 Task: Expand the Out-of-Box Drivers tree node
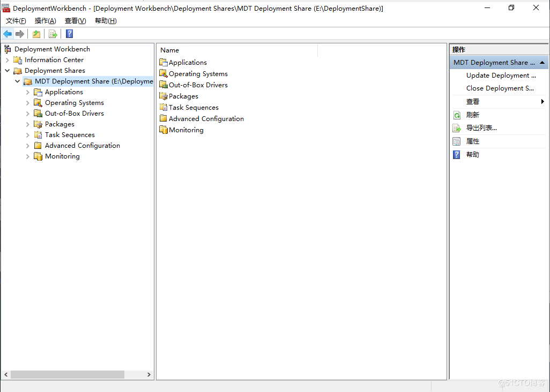[x=27, y=114]
